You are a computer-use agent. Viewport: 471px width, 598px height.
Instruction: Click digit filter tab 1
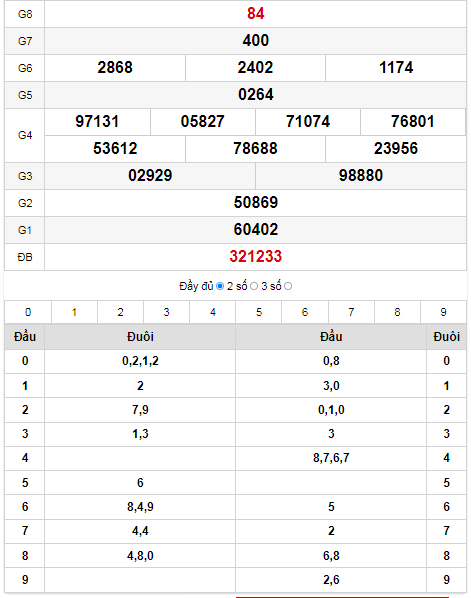[74, 312]
